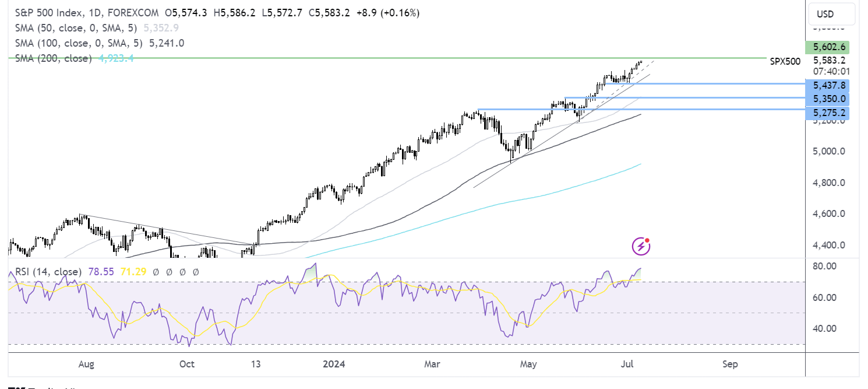Open the USD currency selector
868x389 pixels.
[831, 14]
